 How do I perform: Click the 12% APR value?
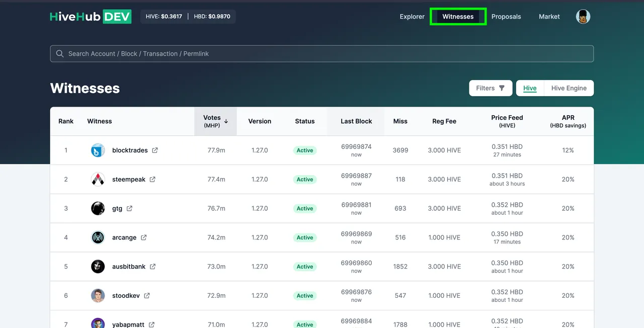568,150
